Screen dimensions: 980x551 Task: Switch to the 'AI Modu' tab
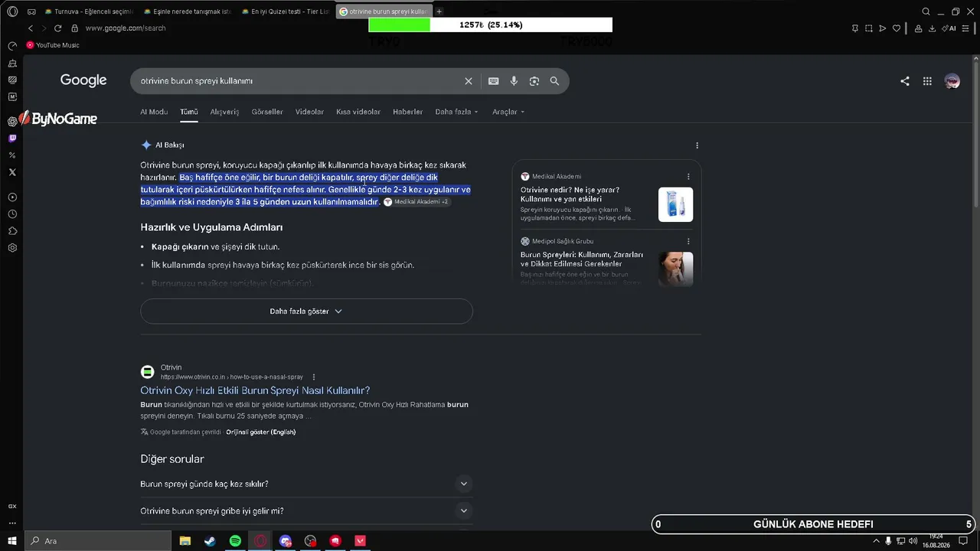point(154,112)
